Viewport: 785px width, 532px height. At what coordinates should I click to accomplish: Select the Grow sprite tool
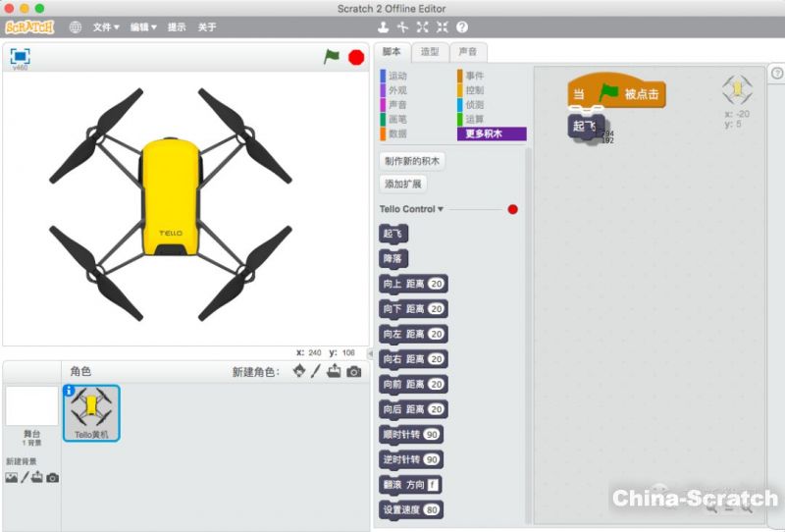click(x=423, y=27)
